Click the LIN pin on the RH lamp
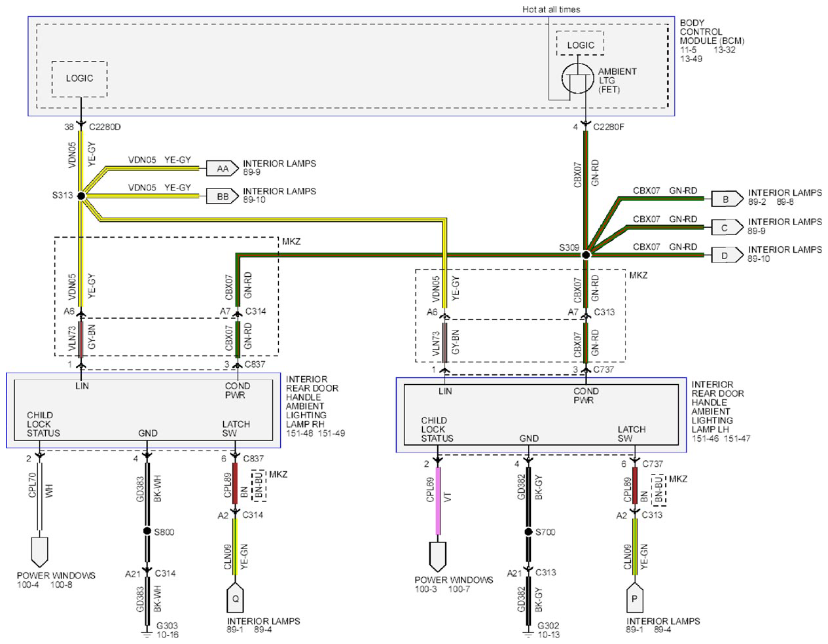Image resolution: width=828 pixels, height=644 pixels. pos(82,385)
